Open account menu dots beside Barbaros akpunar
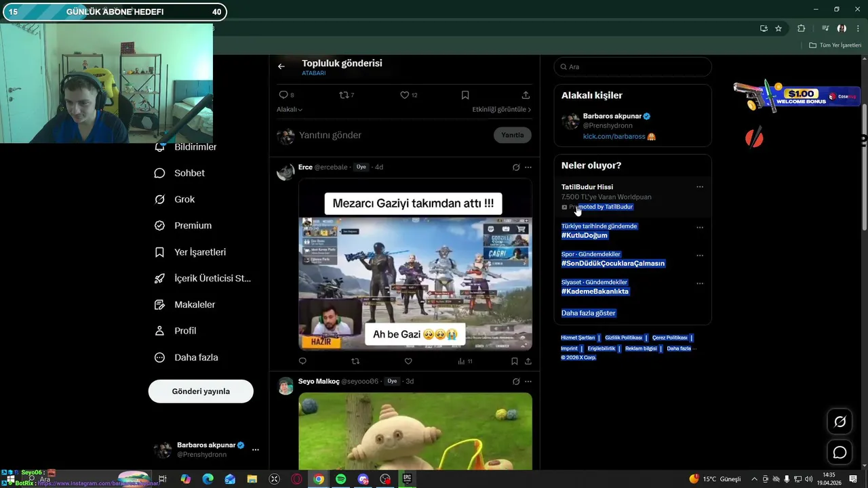 click(x=256, y=449)
